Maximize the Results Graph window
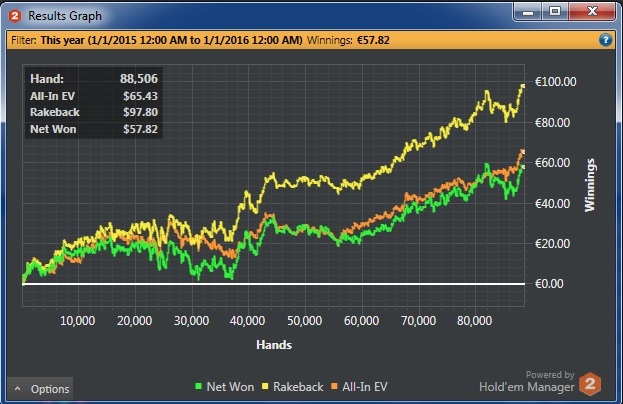The height and width of the screenshot is (404, 623). click(x=555, y=12)
